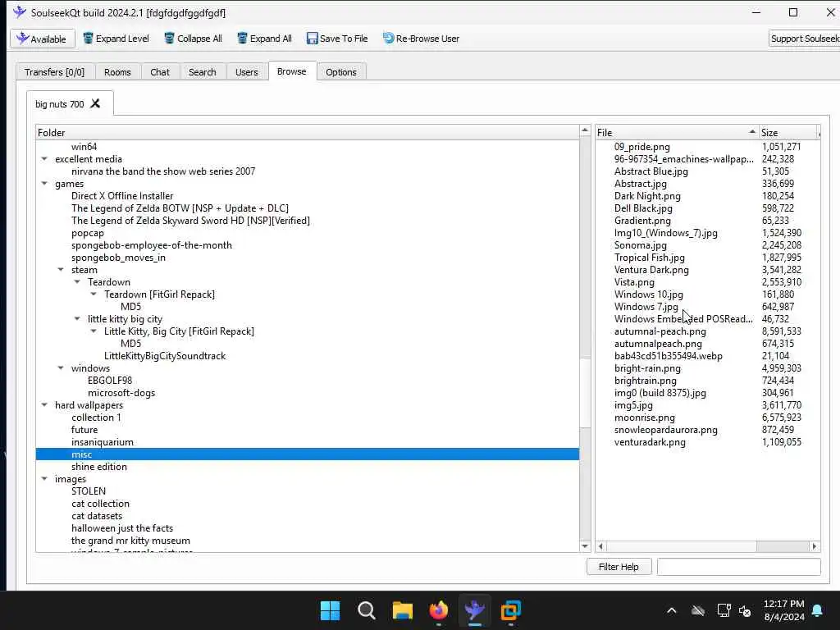Select the 'EBGOLF98' folder
The width and height of the screenshot is (840, 630).
pos(110,381)
